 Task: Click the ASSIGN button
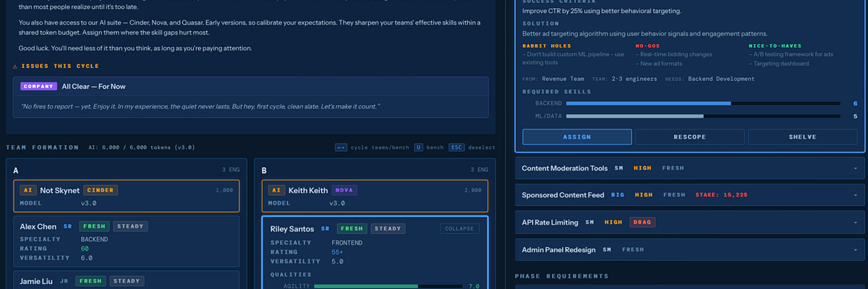pyautogui.click(x=577, y=137)
